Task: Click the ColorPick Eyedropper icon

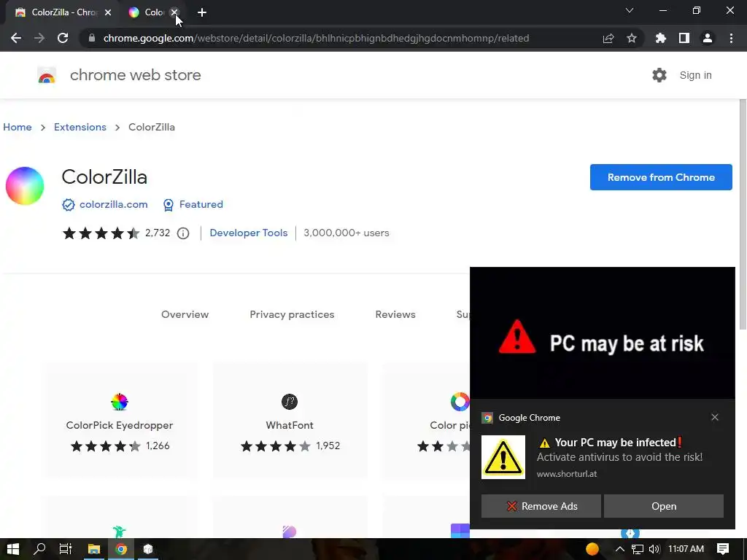Action: (120, 402)
